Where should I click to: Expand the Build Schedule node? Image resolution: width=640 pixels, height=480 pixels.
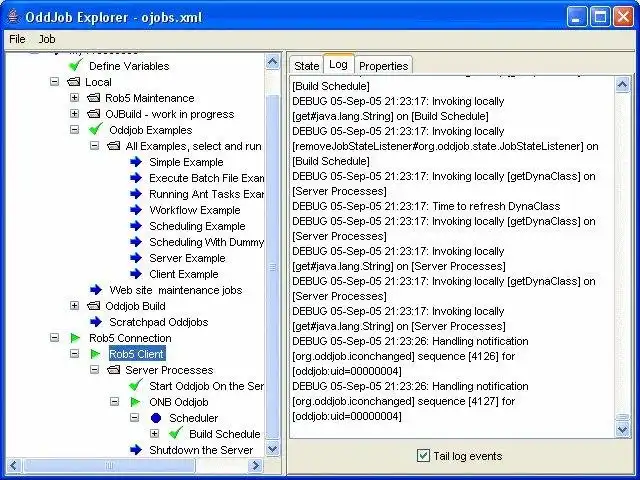[154, 433]
